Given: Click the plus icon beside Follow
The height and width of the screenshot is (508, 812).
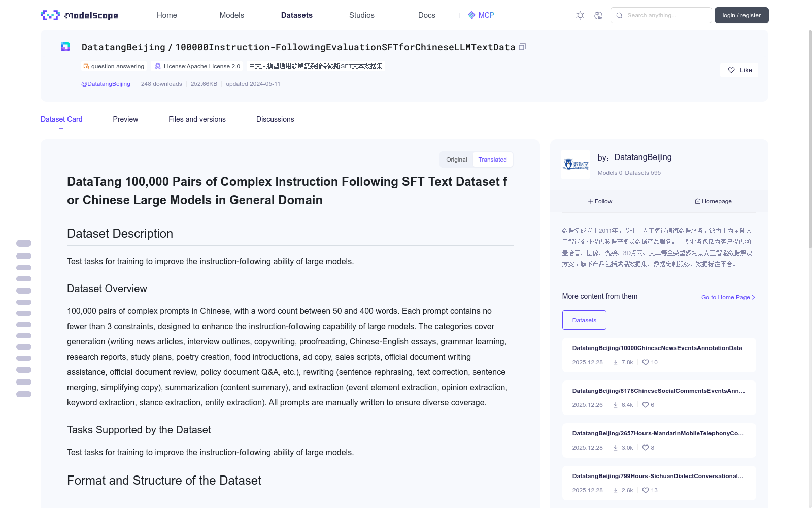Looking at the screenshot, I should pyautogui.click(x=591, y=201).
